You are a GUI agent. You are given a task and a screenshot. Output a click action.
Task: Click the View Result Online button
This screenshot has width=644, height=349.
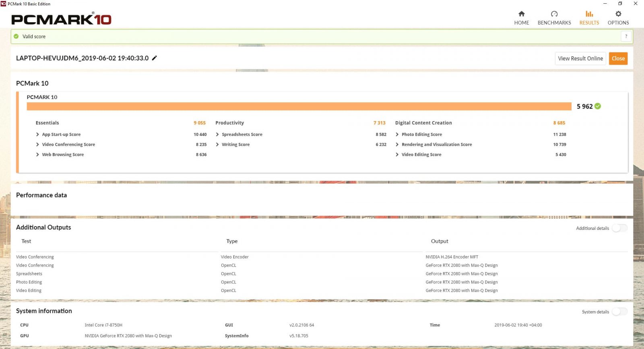point(580,58)
